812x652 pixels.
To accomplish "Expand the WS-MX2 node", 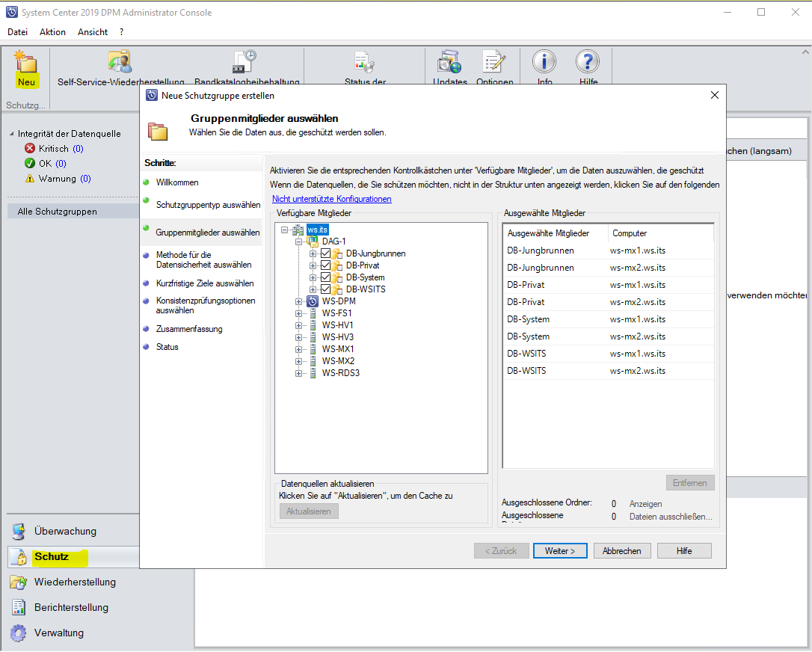I will point(299,361).
